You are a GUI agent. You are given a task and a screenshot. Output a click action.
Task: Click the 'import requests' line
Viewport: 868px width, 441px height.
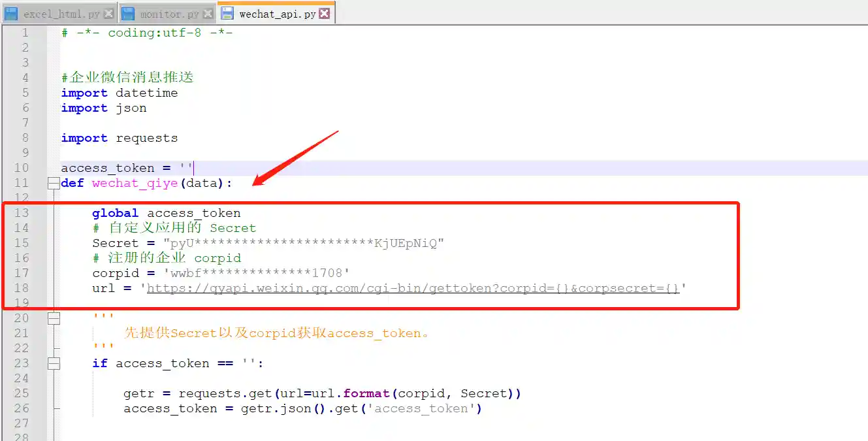click(120, 138)
